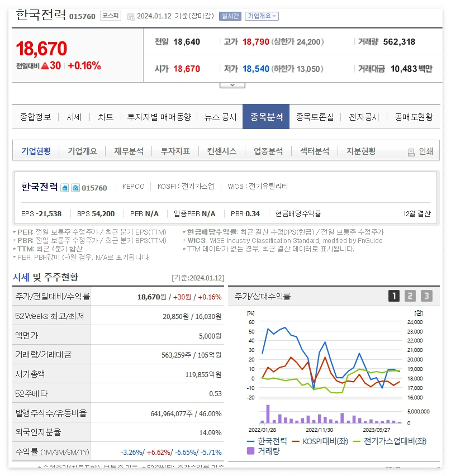451x476 pixels.
Task: Click the 액면가 value 5,000원
Action: 210,336
